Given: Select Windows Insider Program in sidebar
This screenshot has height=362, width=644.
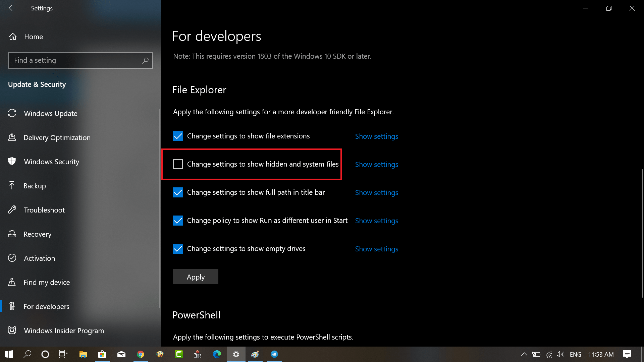Looking at the screenshot, I should tap(80, 330).
